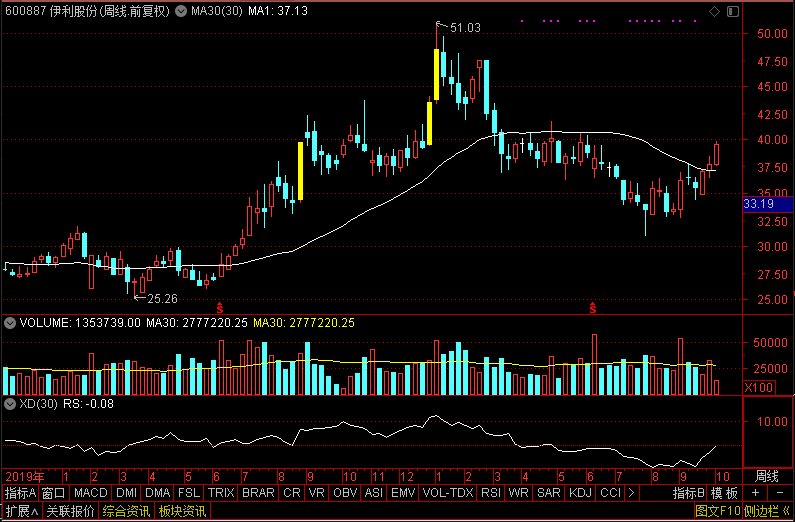This screenshot has height=522, width=795.
Task: Click the 周线 period selector
Action: tap(767, 476)
